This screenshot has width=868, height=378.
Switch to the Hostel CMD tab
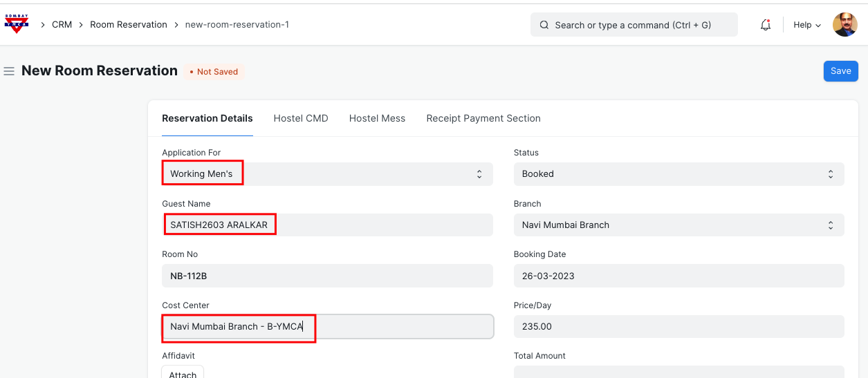[301, 118]
